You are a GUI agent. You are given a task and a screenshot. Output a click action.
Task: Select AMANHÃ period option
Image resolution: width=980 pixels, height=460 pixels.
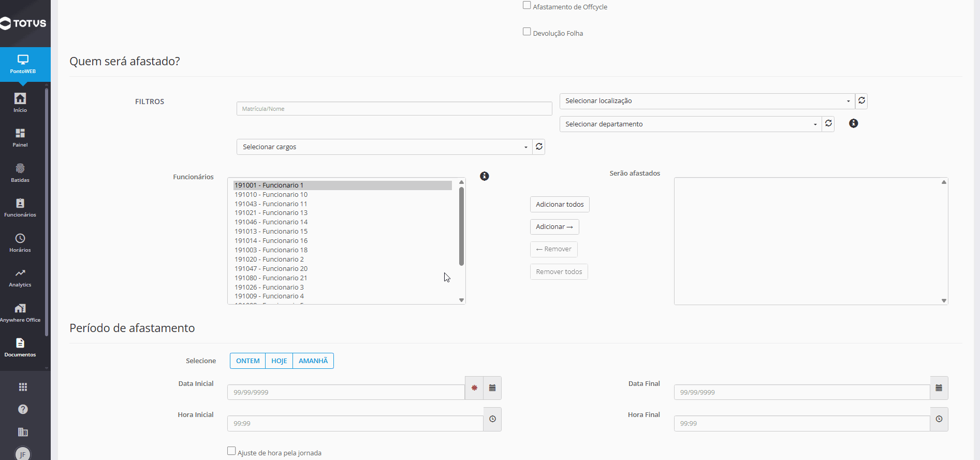313,361
